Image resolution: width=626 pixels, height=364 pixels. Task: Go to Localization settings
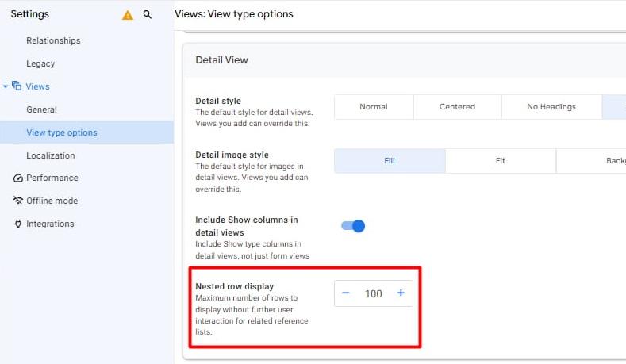coord(51,155)
